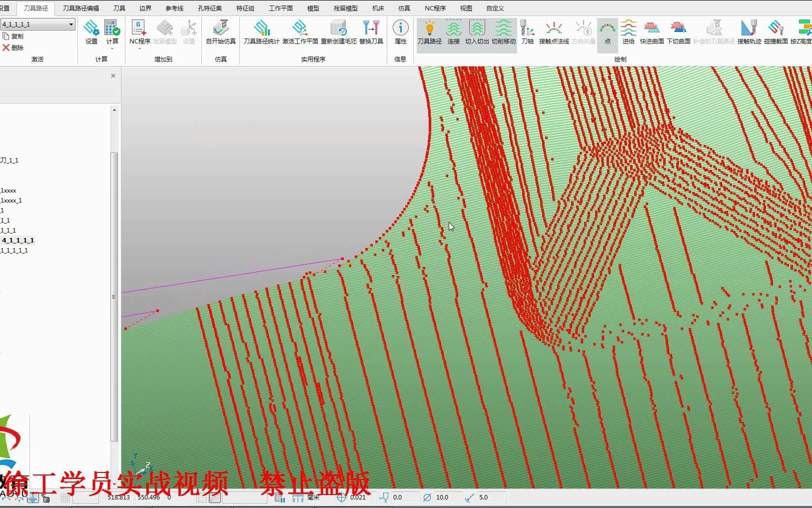Open 刀具路径统计 statistics tool
This screenshot has height=508, width=812.
pos(261,31)
